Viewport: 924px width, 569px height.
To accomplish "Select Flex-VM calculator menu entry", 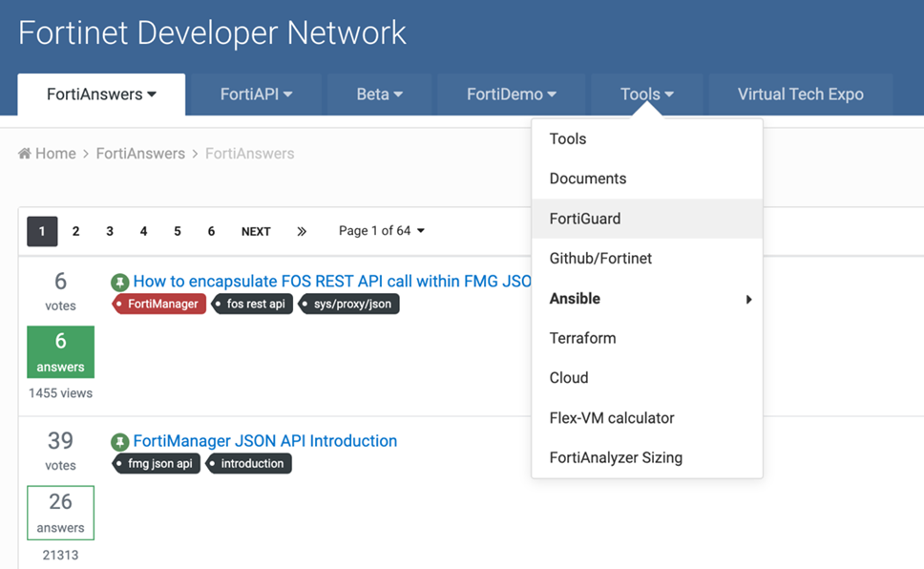I will click(612, 418).
